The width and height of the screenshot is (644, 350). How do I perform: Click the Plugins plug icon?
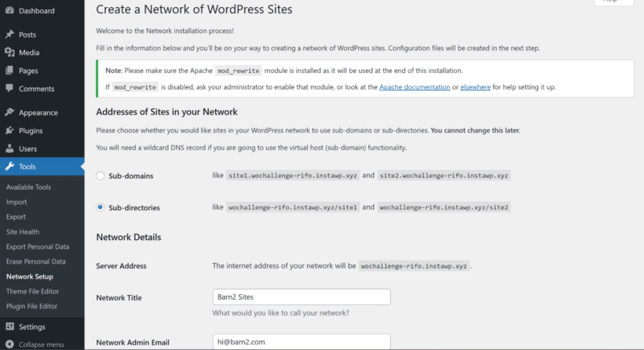9,130
